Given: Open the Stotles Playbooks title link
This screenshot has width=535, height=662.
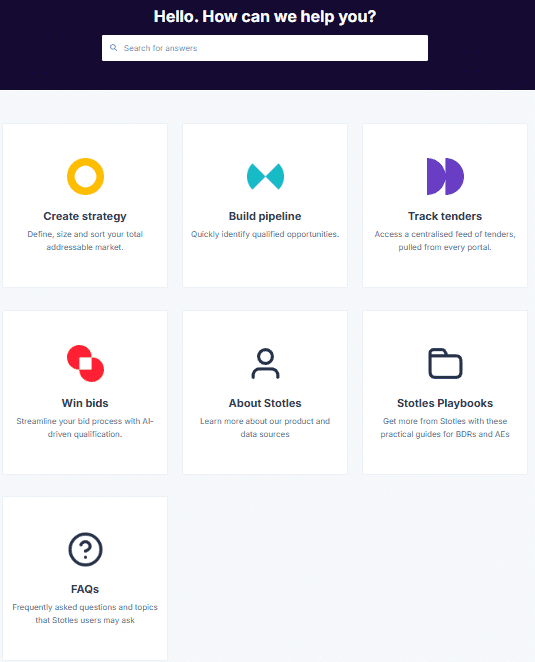Looking at the screenshot, I should [445, 403].
